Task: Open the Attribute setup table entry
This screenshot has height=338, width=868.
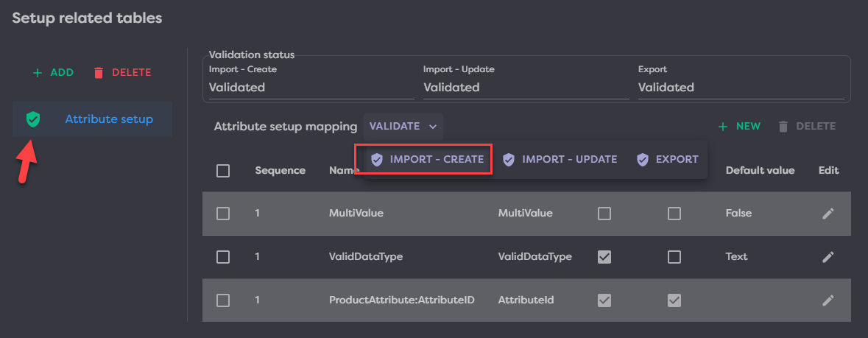Action: pos(109,119)
